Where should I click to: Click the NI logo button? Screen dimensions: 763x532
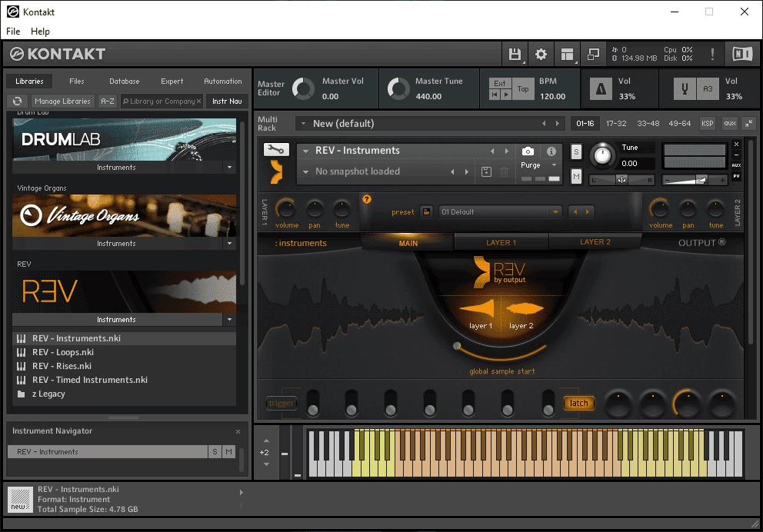pos(742,54)
